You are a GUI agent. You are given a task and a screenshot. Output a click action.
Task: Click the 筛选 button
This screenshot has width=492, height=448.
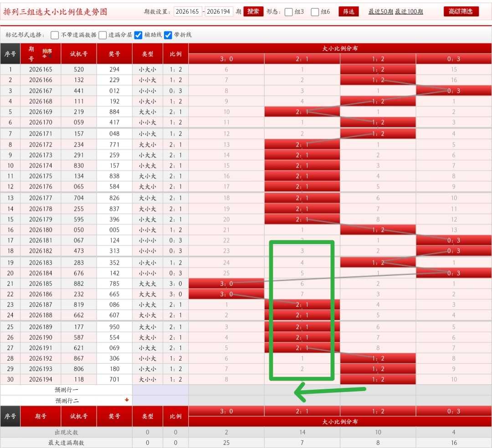348,11
